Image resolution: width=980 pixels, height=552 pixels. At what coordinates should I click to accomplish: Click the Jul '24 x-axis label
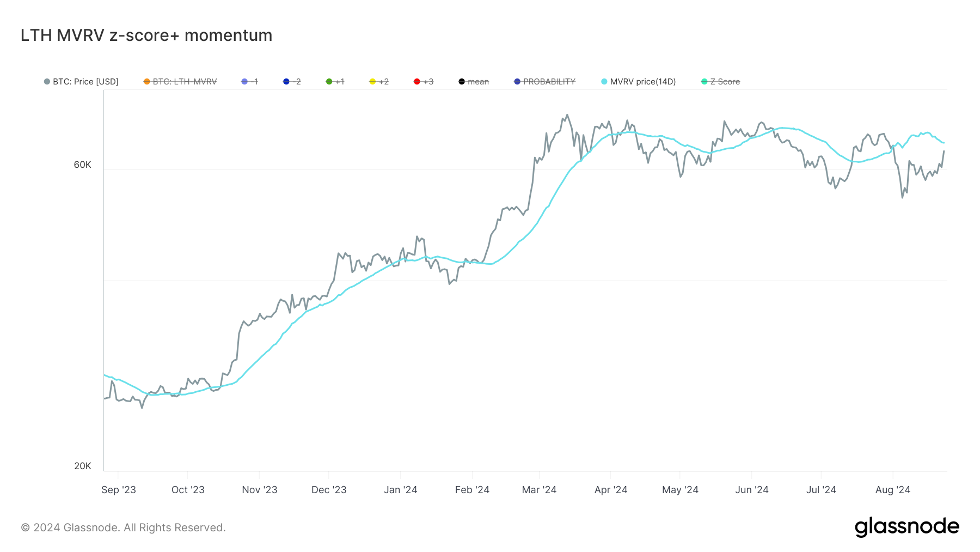(x=821, y=490)
